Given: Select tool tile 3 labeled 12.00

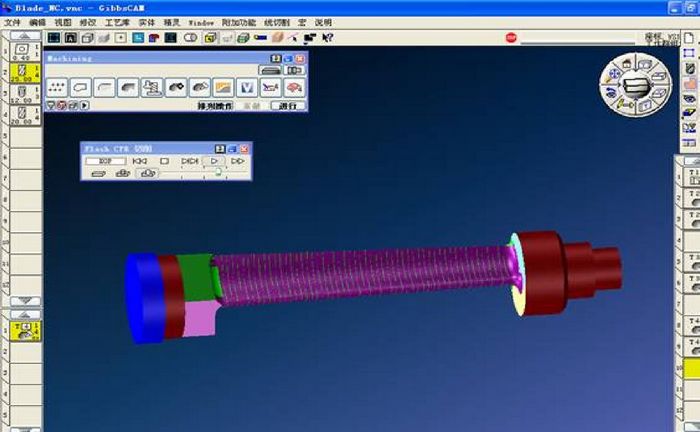Looking at the screenshot, I should 25,94.
